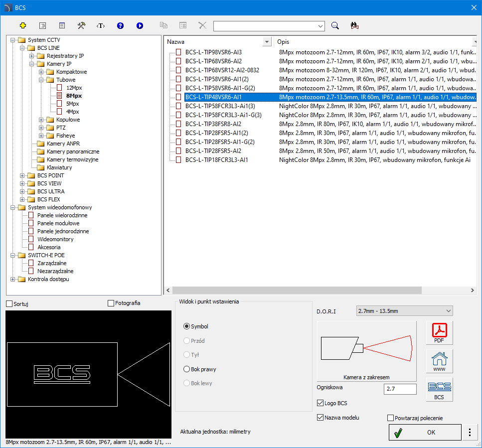Select 5Mpx in the Tubowe tree

point(73,104)
